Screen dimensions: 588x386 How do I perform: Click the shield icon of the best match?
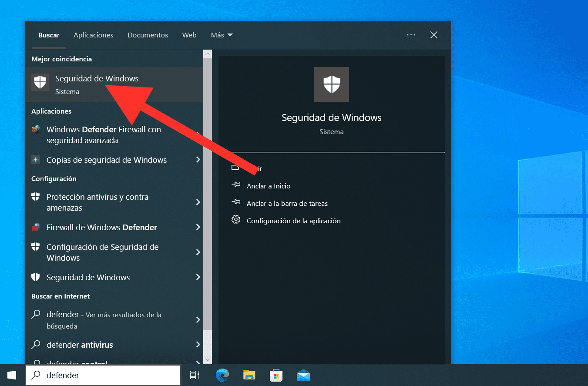pos(40,82)
